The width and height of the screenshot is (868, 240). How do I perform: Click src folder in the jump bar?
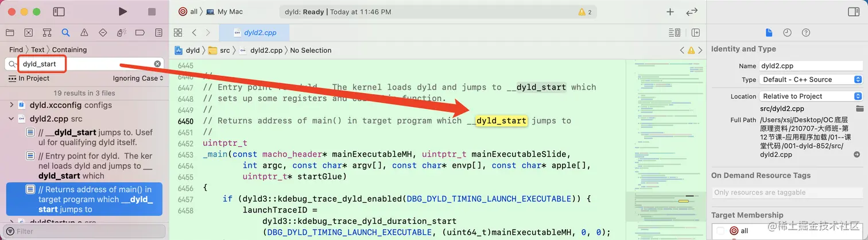click(219, 50)
